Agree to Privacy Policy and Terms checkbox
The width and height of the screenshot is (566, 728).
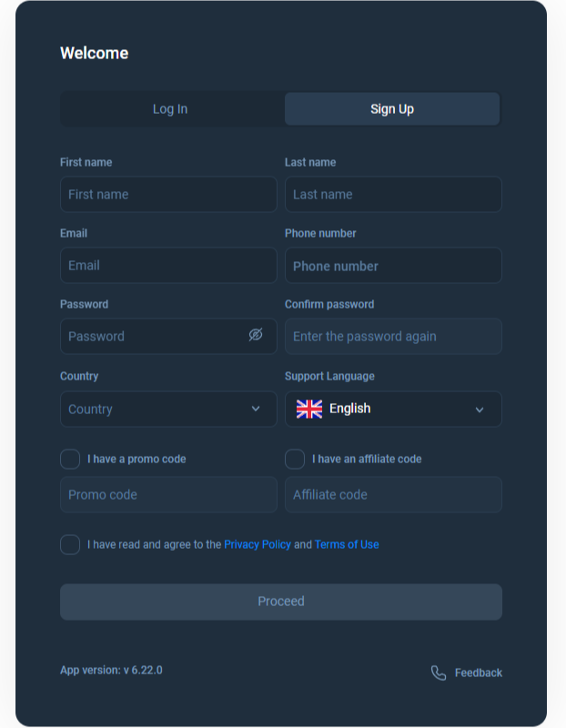(x=70, y=544)
